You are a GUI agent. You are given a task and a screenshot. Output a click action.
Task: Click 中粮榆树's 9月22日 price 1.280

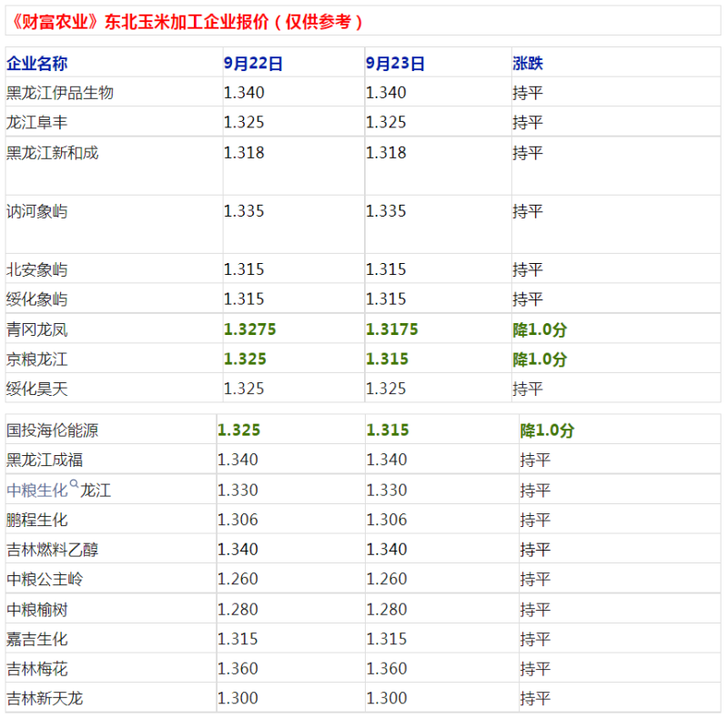[x=238, y=610]
